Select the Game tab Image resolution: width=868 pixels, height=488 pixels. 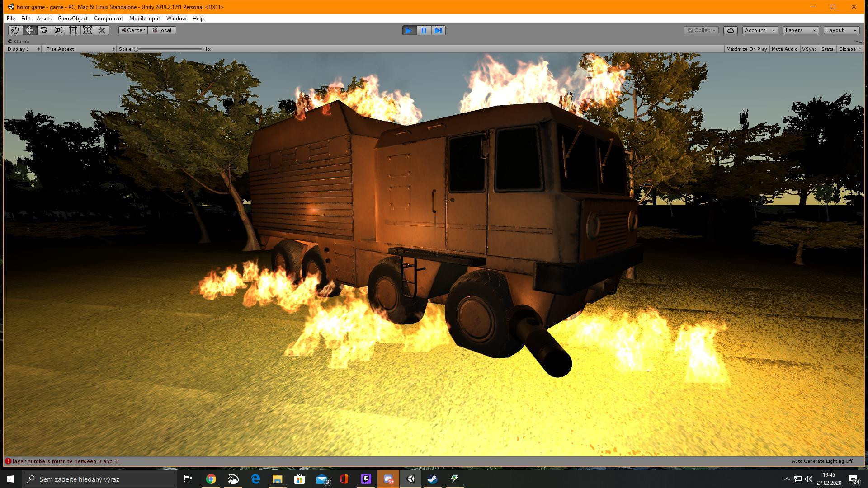[19, 42]
